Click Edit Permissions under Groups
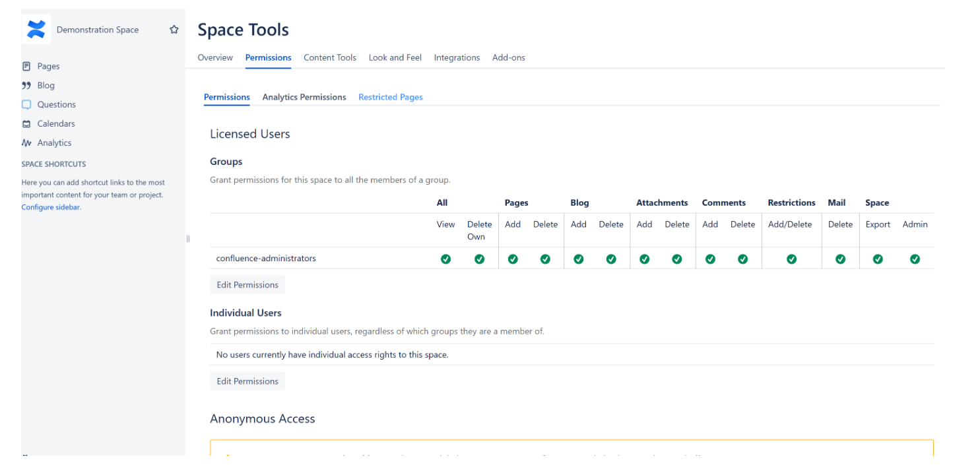Viewport: 980px width, 475px height. click(x=247, y=285)
